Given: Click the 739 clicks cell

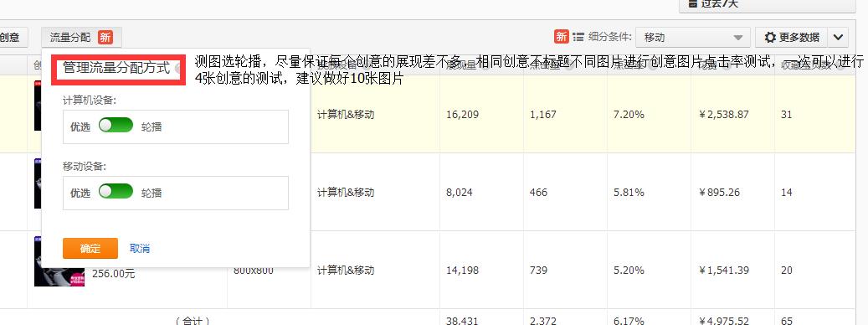Looking at the screenshot, I should point(538,271).
